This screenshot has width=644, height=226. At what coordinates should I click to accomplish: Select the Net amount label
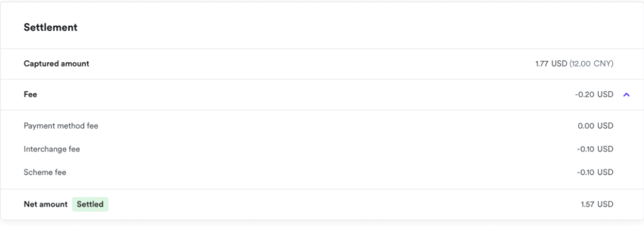[x=45, y=204]
